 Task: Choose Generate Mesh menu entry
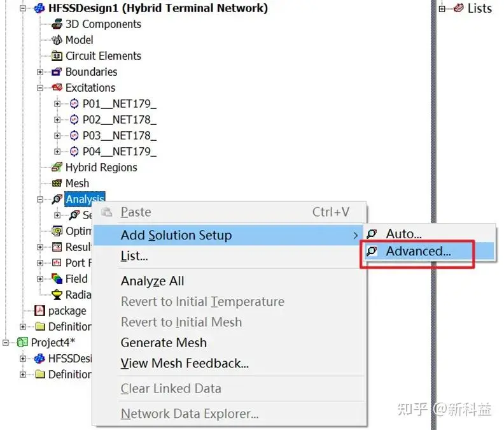click(x=164, y=343)
